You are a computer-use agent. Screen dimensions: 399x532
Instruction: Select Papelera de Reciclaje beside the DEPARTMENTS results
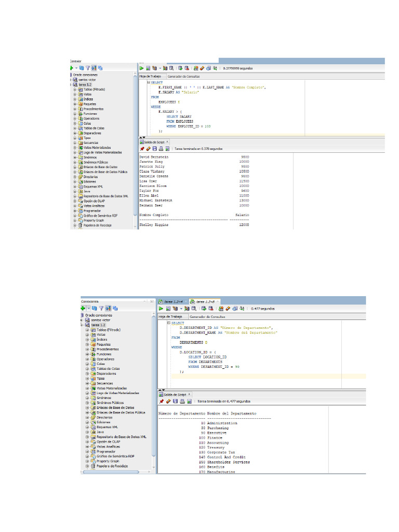[111, 466]
